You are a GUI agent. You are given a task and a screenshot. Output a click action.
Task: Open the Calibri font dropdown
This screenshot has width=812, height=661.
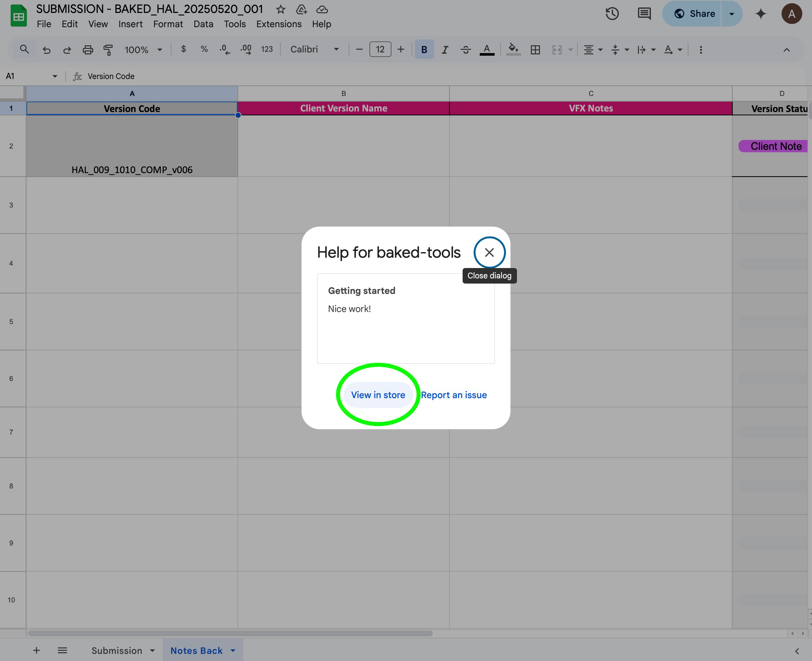[314, 50]
